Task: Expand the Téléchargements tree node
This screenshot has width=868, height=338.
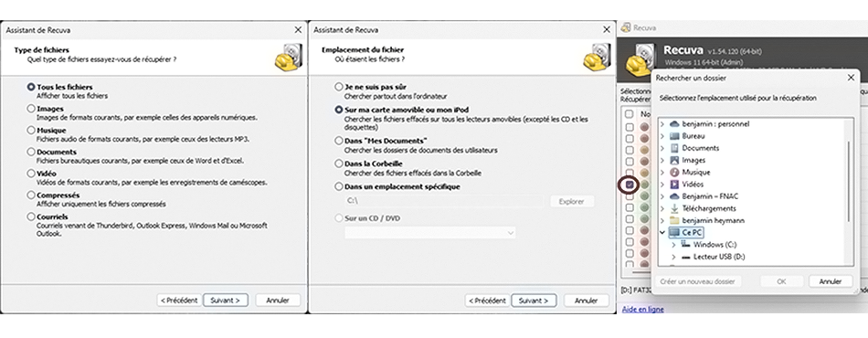Action: pyautogui.click(x=662, y=208)
